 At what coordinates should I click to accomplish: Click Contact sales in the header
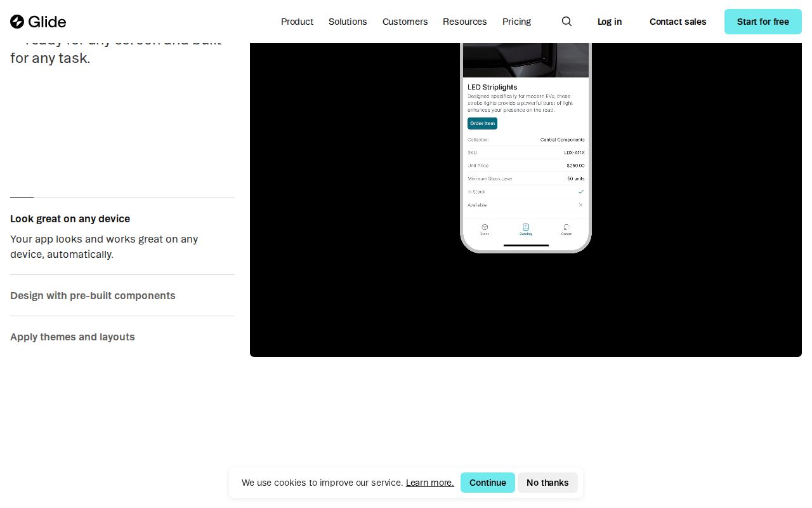point(678,22)
